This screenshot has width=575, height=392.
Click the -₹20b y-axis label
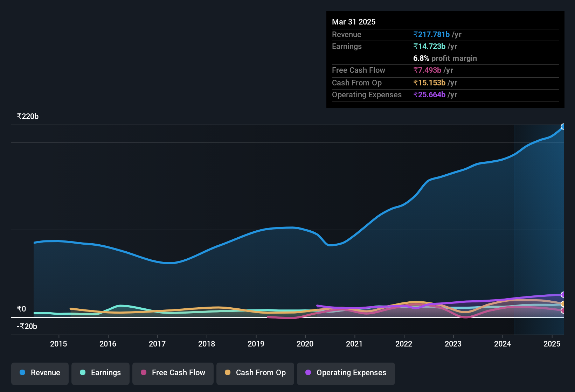pos(27,326)
